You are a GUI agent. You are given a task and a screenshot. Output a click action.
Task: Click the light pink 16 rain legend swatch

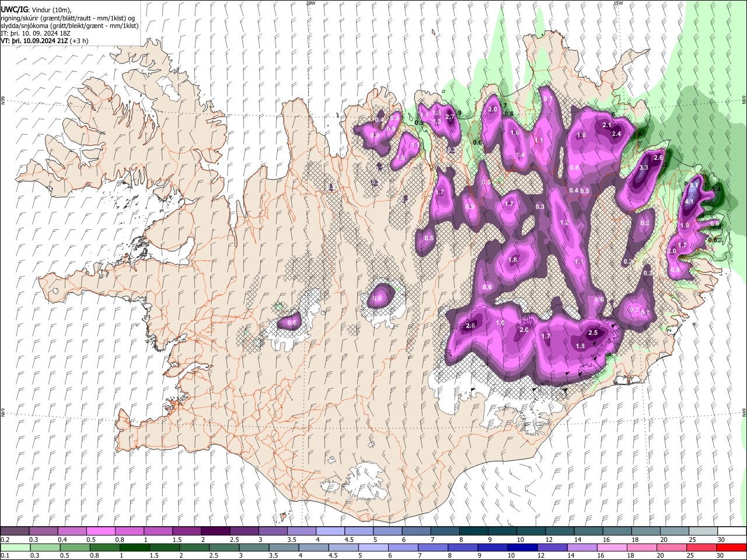click(x=612, y=548)
